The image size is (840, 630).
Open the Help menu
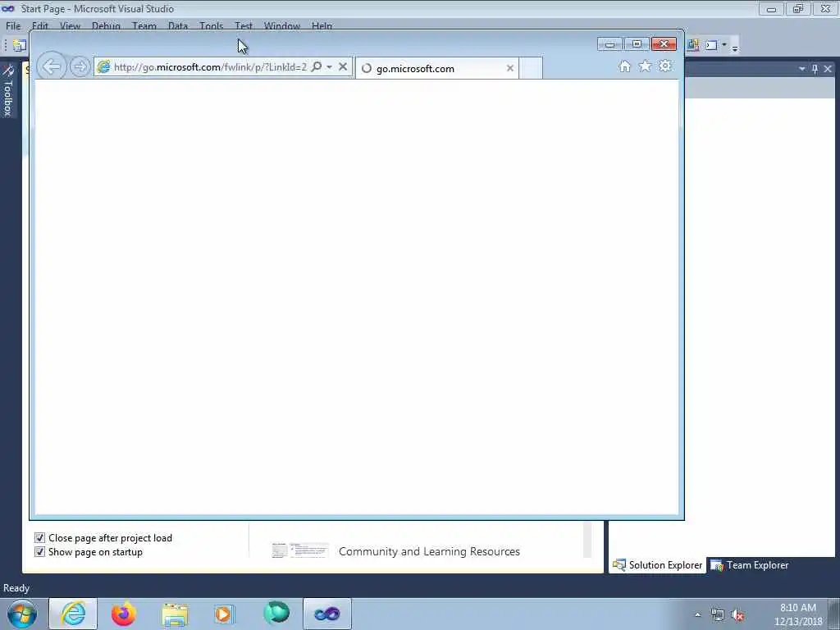pyautogui.click(x=322, y=25)
